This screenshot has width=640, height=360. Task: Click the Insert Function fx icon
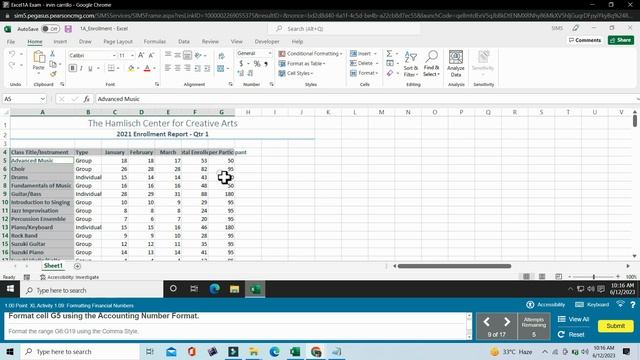[x=87, y=99]
